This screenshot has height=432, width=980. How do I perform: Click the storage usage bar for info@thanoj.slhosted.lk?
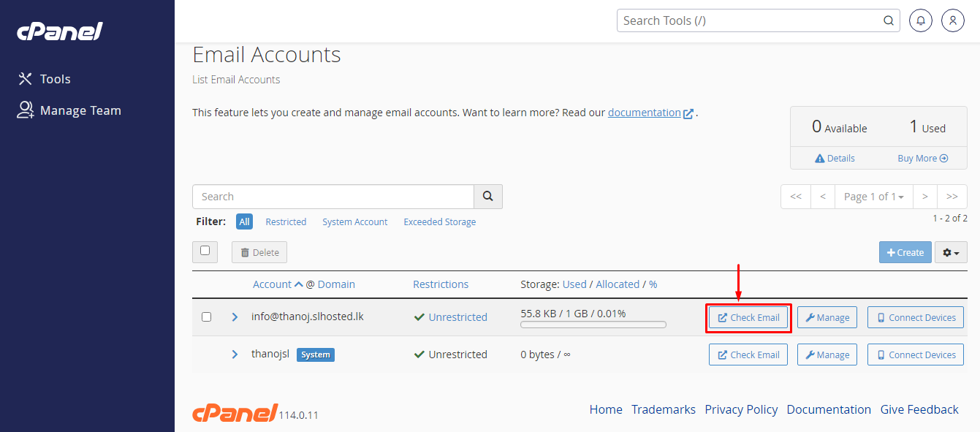[593, 324]
